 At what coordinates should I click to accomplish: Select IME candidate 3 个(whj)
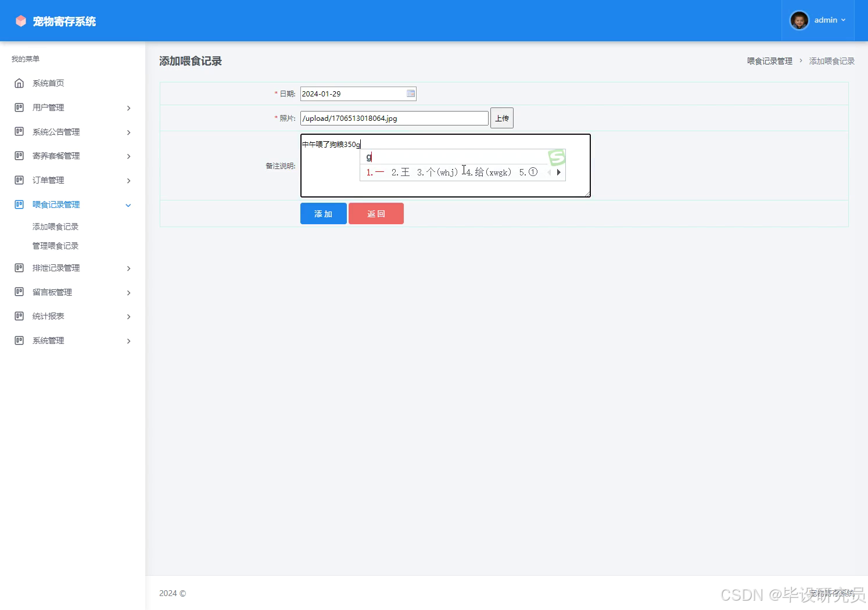pyautogui.click(x=437, y=172)
